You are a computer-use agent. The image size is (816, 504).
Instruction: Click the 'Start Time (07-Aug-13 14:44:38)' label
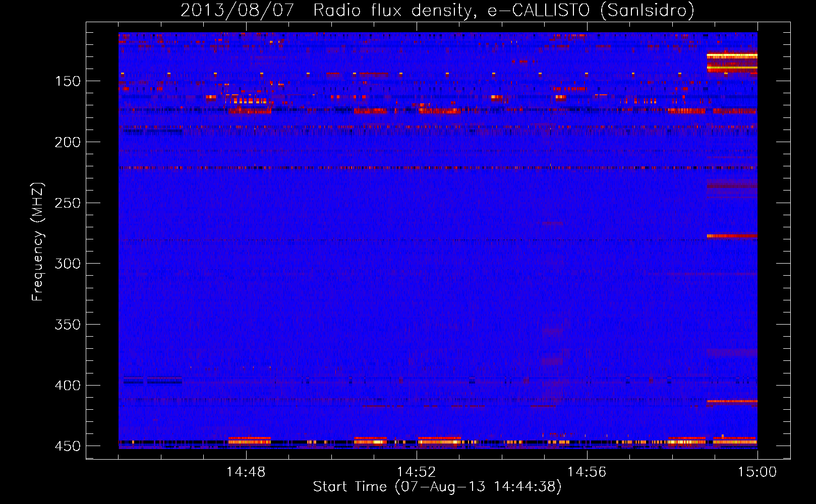point(437,487)
